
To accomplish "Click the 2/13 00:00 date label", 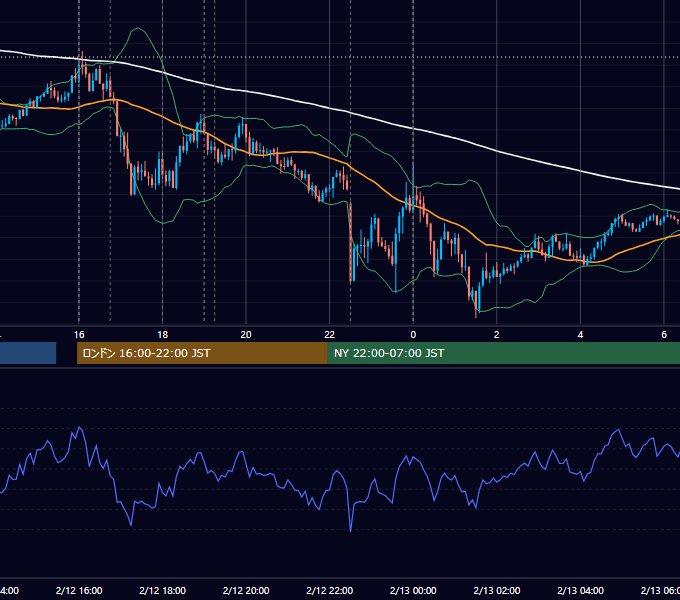I will 413,590.
